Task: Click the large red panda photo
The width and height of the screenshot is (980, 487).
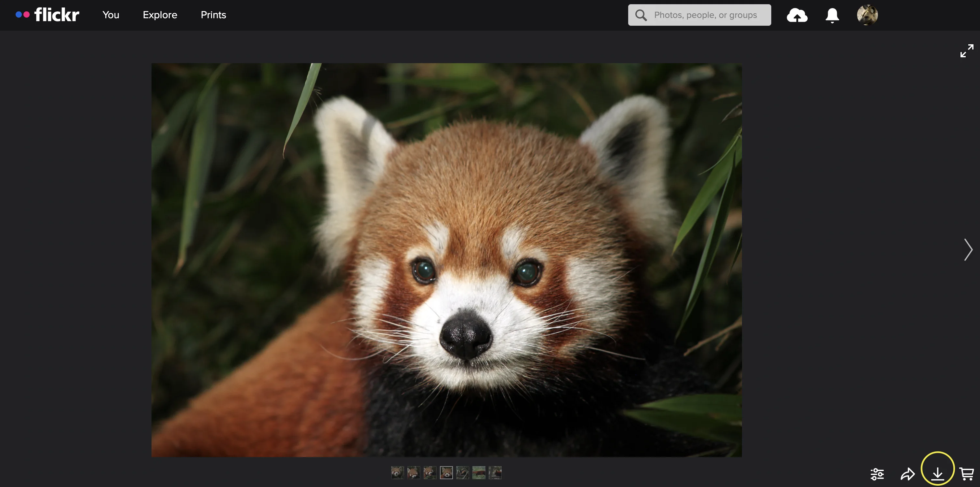Action: click(446, 260)
